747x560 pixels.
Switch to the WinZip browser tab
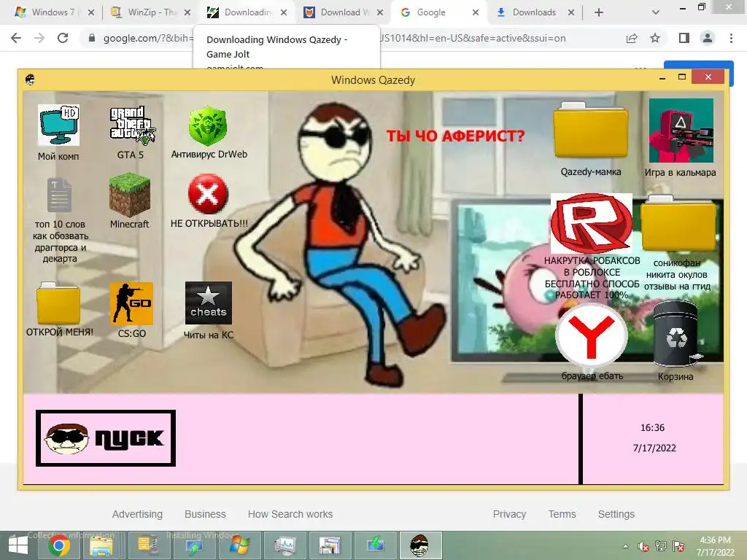151,12
